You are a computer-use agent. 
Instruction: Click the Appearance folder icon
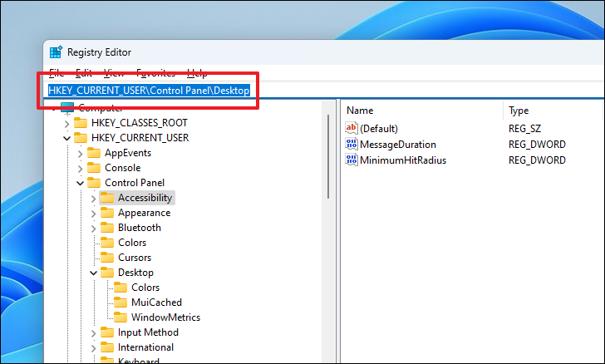[107, 213]
